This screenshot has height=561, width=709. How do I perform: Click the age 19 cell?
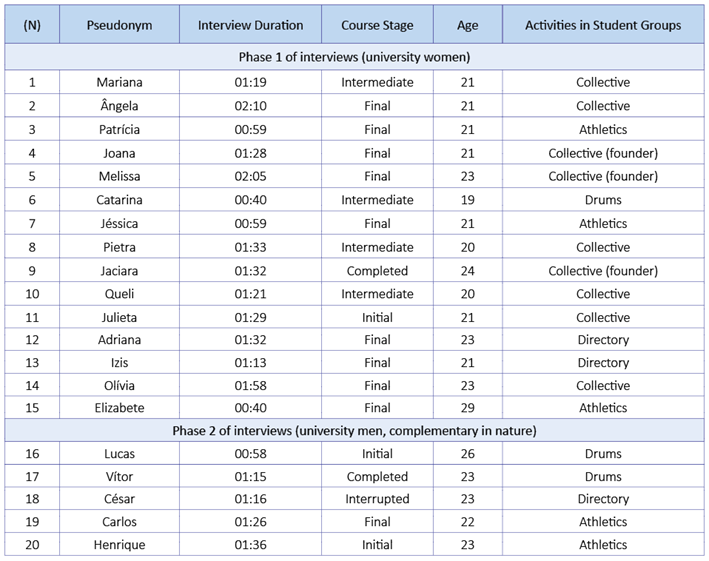467,200
